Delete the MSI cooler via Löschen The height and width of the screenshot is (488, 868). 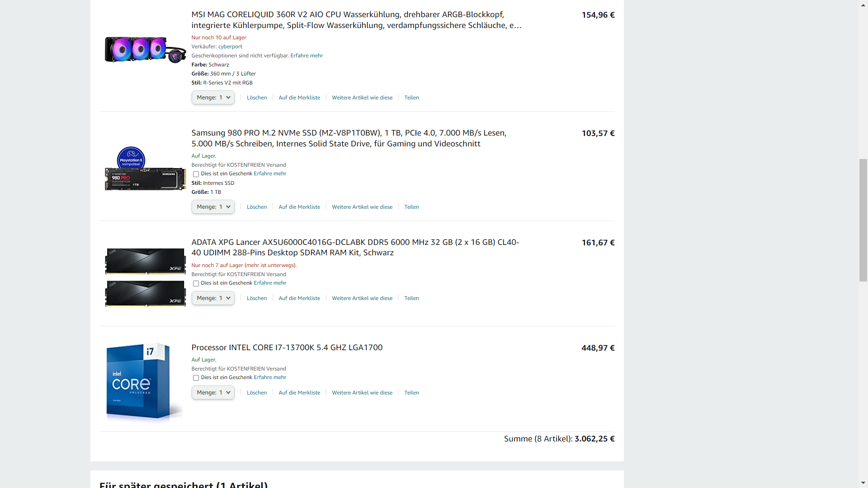257,98
